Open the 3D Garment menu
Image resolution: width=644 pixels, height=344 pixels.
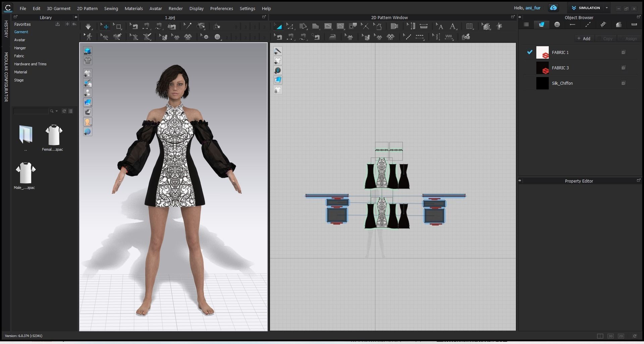[x=59, y=8]
